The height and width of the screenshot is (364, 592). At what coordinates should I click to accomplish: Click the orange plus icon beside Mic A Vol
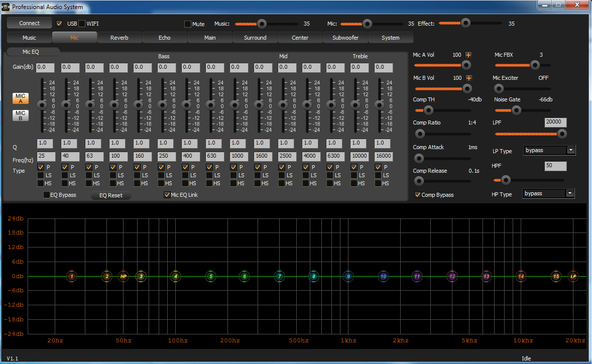click(x=468, y=55)
